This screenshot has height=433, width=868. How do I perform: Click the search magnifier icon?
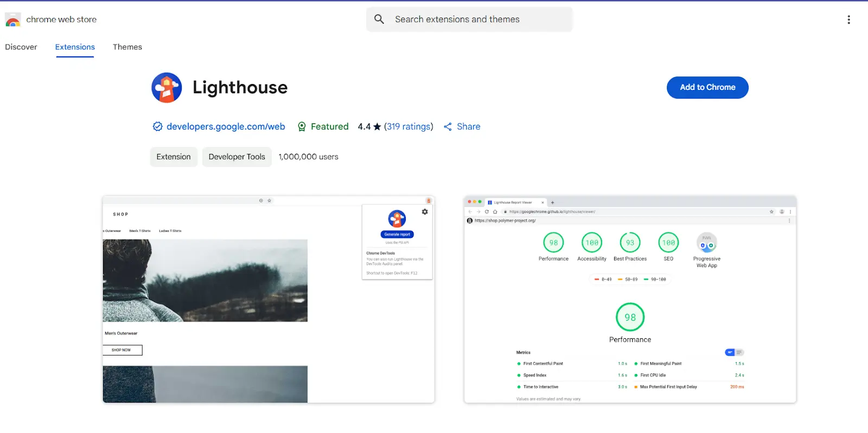[x=379, y=20]
